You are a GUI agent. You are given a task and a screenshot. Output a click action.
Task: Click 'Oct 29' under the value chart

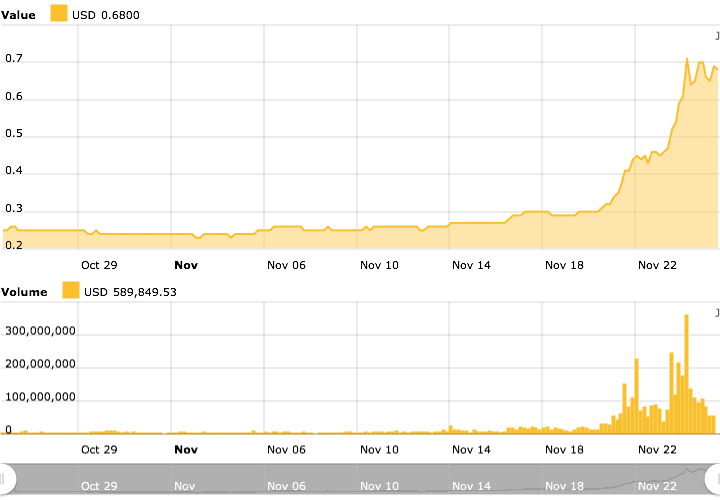(99, 265)
